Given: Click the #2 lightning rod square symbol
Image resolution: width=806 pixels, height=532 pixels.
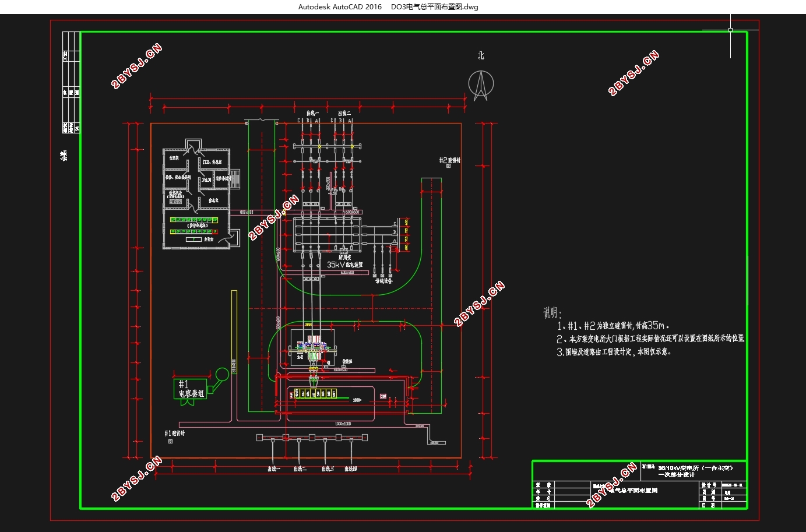Looking at the screenshot, I should [449, 166].
